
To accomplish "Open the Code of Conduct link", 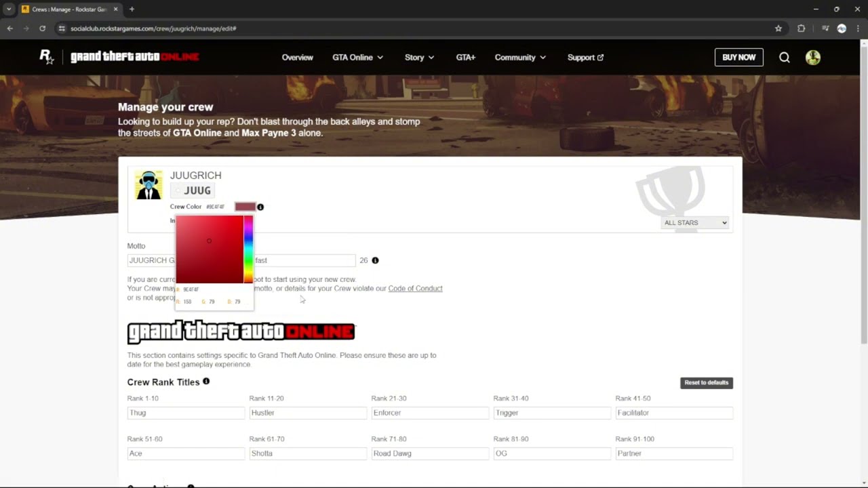I will [x=415, y=288].
